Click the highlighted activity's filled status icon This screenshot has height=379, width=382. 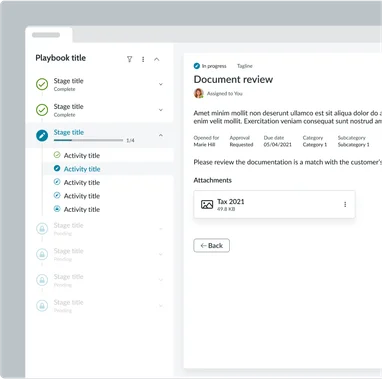pos(57,168)
